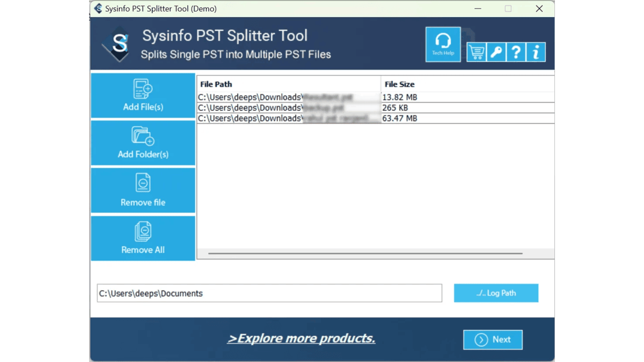Image resolution: width=644 pixels, height=362 pixels.
Task: Select the 13.82 MB file row
Action: (x=375, y=97)
